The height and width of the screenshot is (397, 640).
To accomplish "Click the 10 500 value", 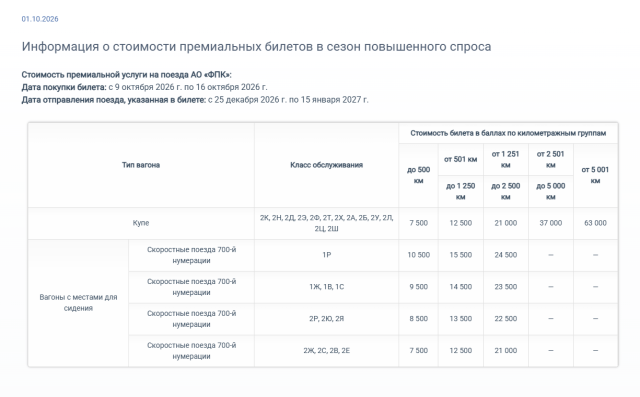I will pos(418,255).
